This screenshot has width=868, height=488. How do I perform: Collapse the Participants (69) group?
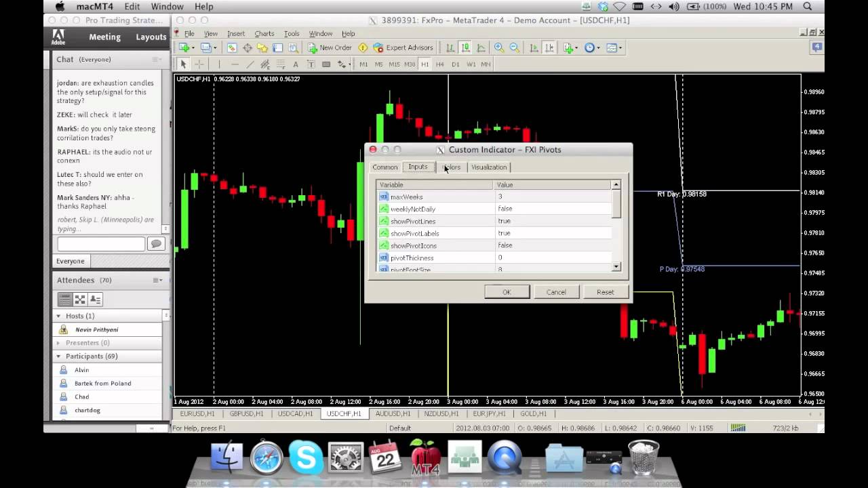58,356
